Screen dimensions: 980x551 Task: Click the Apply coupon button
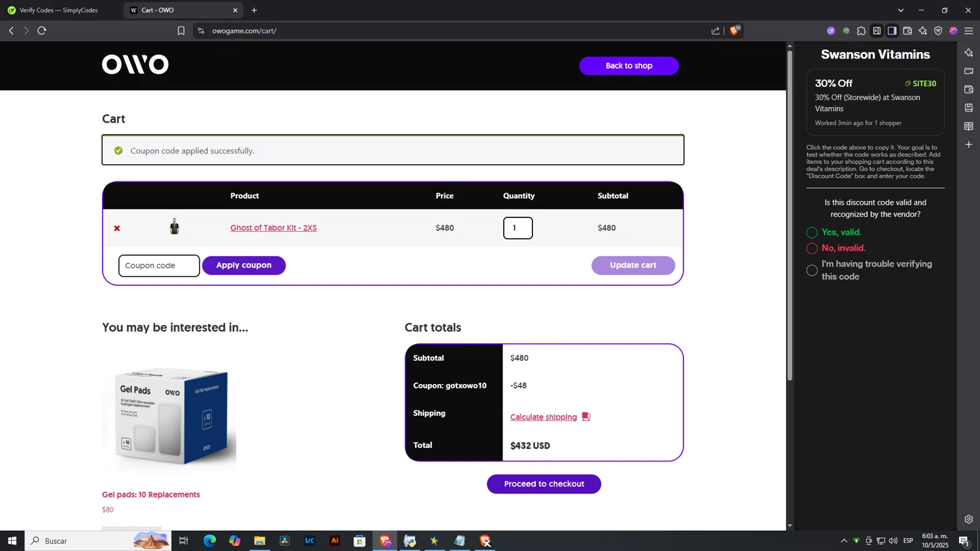[x=244, y=265]
